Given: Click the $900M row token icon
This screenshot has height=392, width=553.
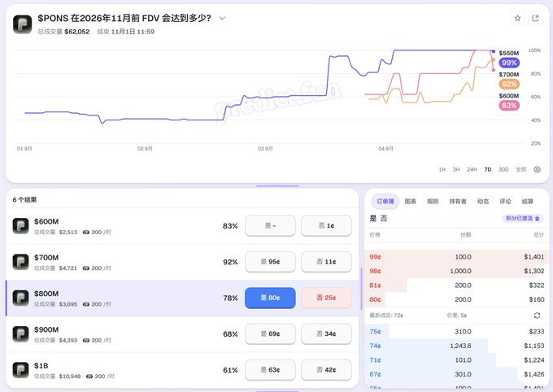Looking at the screenshot, I should tap(20, 333).
